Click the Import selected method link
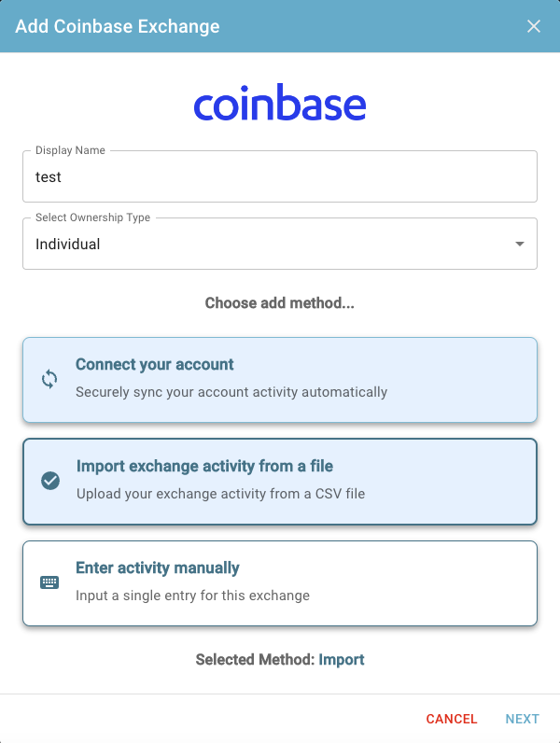 click(x=341, y=660)
